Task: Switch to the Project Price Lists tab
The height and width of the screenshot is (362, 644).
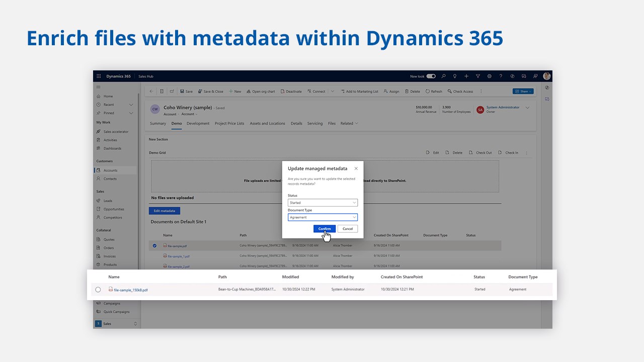Action: [229, 123]
